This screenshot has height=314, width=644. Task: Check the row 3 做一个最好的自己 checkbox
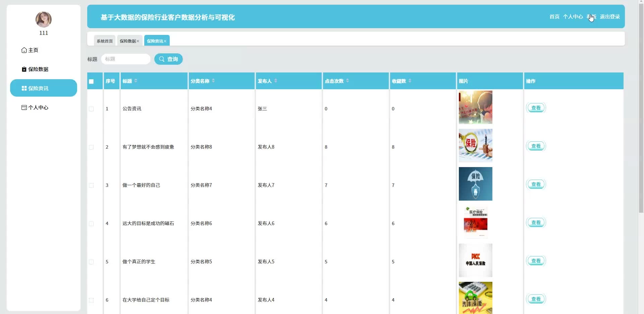[x=91, y=186]
